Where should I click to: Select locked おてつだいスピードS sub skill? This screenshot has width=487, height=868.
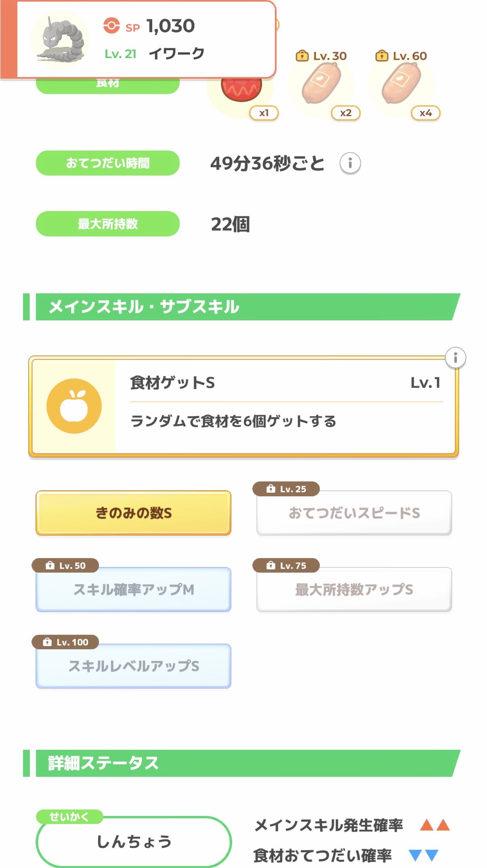point(354,513)
